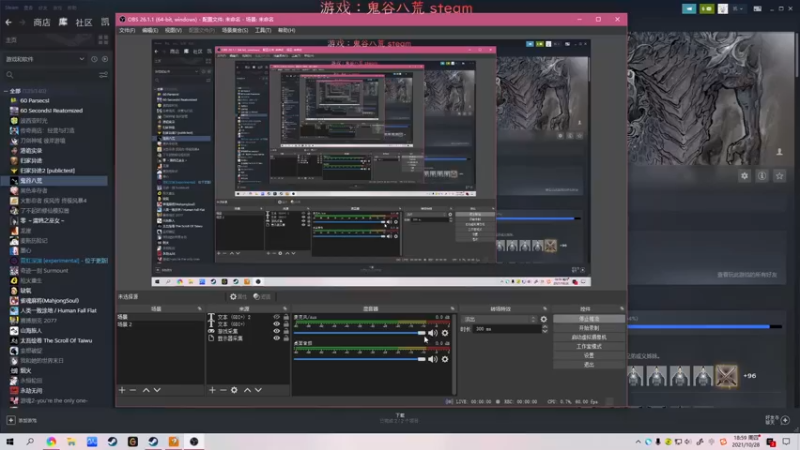Toggle lock of 游戏采集 source
The height and width of the screenshot is (450, 800).
286,331
